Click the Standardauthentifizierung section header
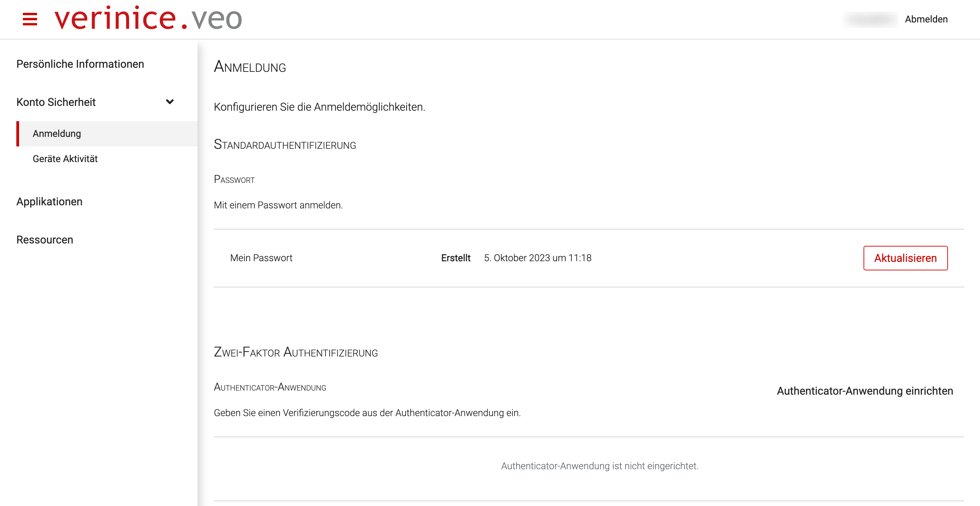This screenshot has width=980, height=506. tap(285, 145)
